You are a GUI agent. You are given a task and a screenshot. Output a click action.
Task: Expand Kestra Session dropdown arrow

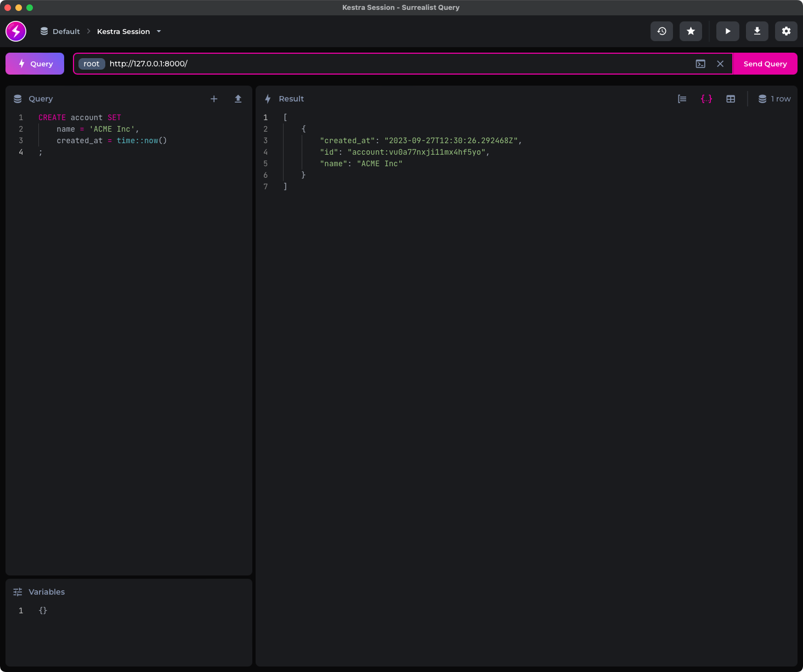pyautogui.click(x=159, y=31)
